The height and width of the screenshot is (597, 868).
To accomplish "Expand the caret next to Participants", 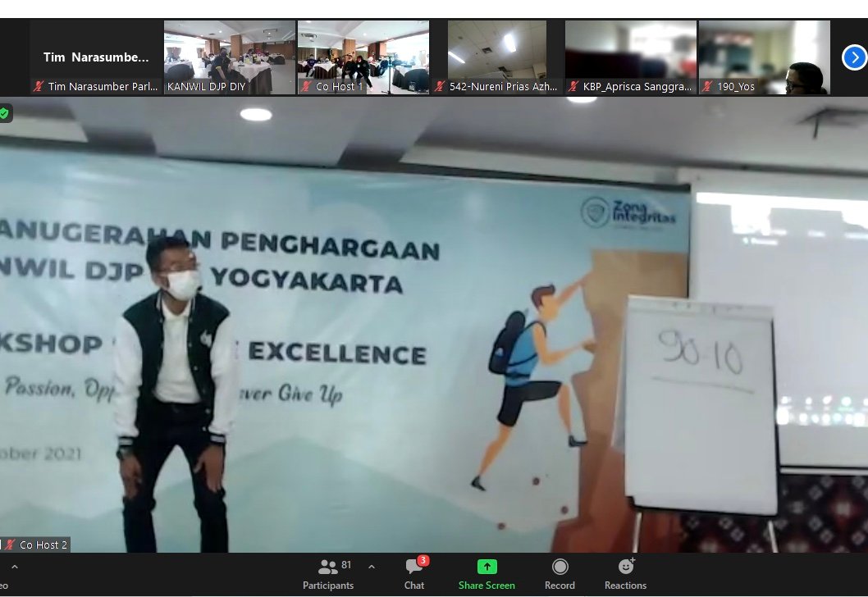I will 372,567.
